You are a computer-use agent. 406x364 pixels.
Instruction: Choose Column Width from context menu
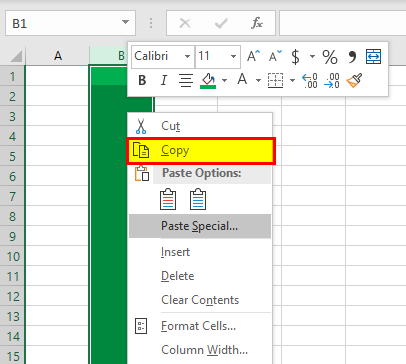(200, 350)
